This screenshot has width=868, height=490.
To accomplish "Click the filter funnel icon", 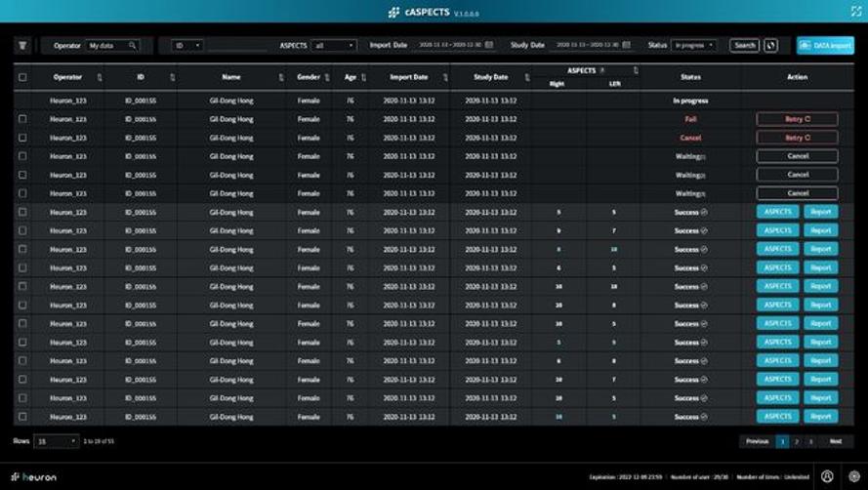I will (x=22, y=46).
